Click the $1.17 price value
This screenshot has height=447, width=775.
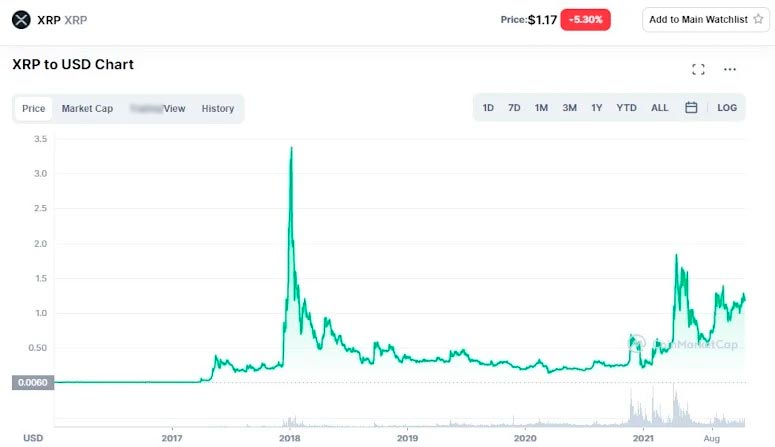[542, 20]
